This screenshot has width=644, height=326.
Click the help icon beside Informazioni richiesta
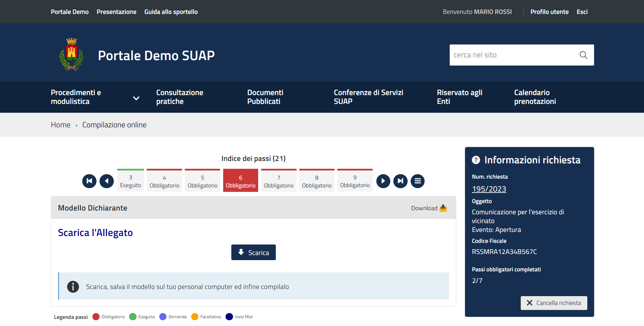tap(476, 160)
